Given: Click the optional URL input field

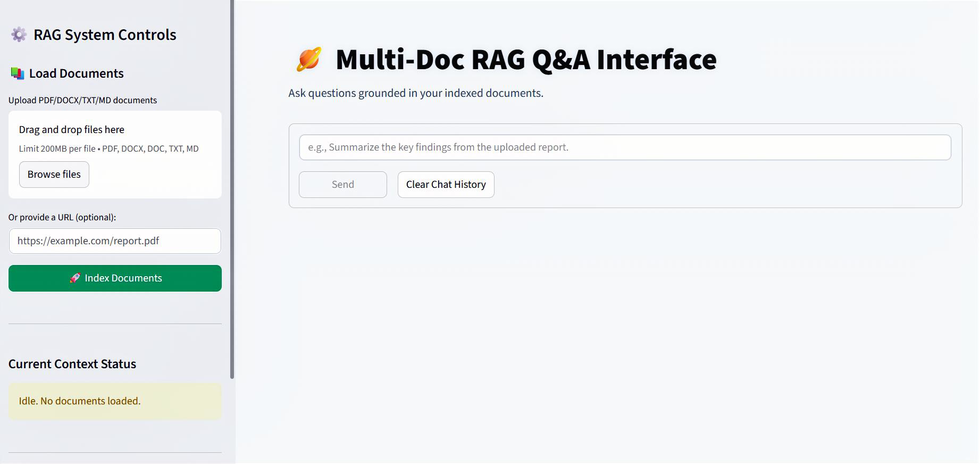Looking at the screenshot, I should [x=115, y=241].
